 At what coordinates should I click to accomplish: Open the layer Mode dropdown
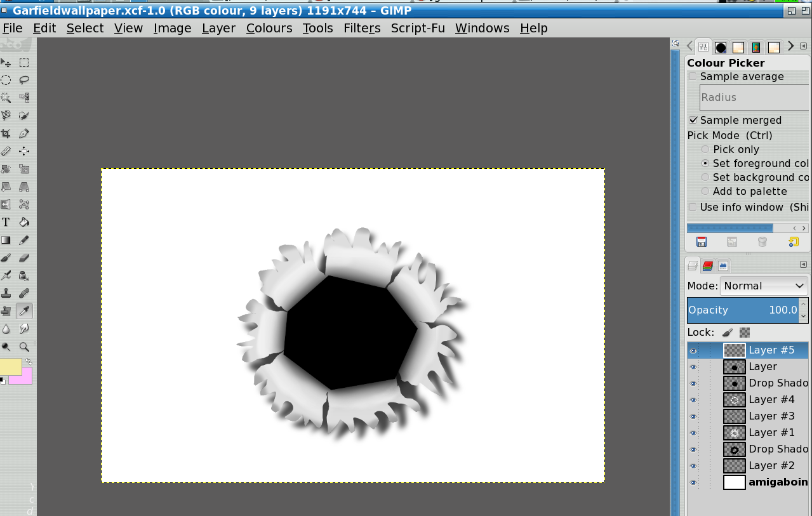764,286
